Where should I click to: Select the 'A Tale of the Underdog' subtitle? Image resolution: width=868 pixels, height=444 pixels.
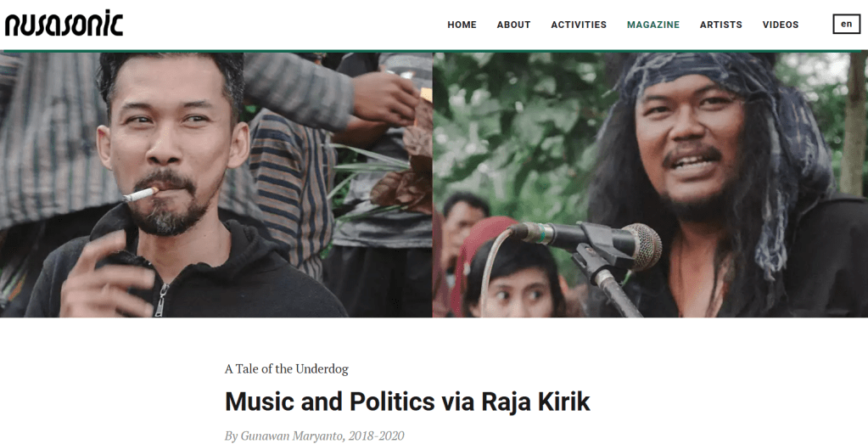click(286, 368)
